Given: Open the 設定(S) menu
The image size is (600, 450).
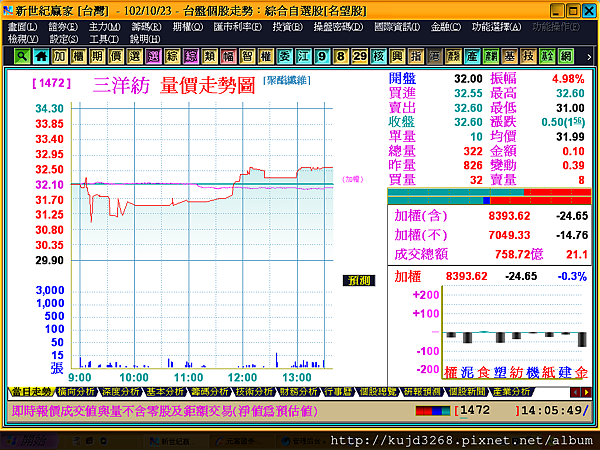Looking at the screenshot, I should [x=64, y=39].
